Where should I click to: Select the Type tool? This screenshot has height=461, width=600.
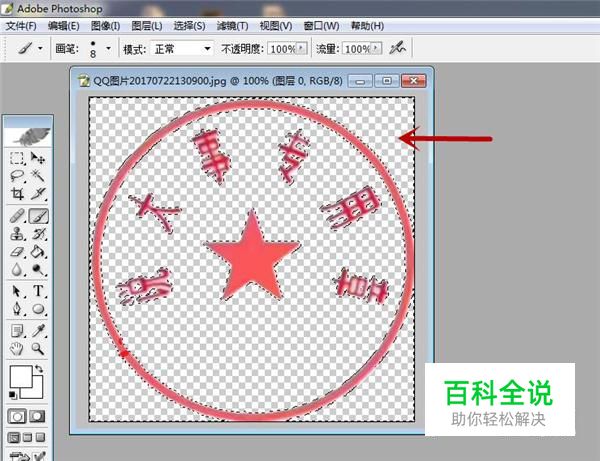click(x=38, y=292)
